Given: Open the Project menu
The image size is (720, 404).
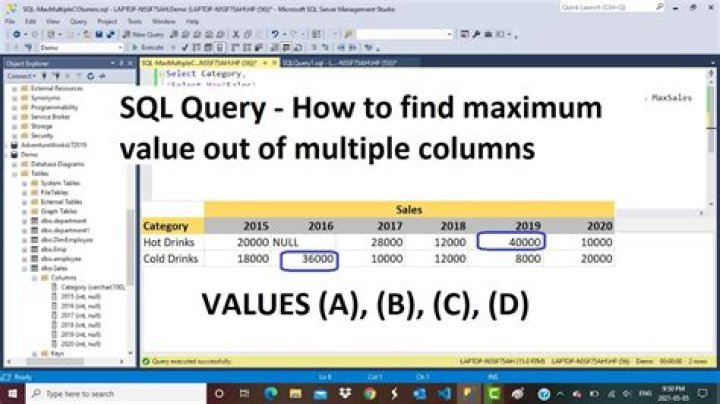Looking at the screenshot, I should click(x=107, y=22).
